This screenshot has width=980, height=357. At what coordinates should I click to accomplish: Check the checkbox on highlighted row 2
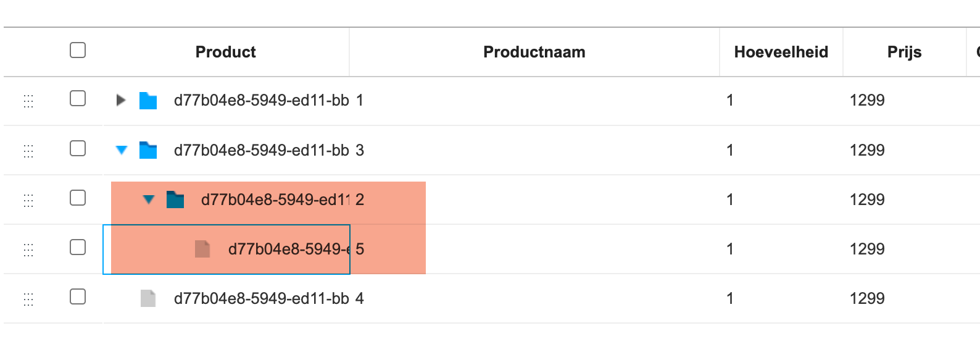[x=78, y=199]
